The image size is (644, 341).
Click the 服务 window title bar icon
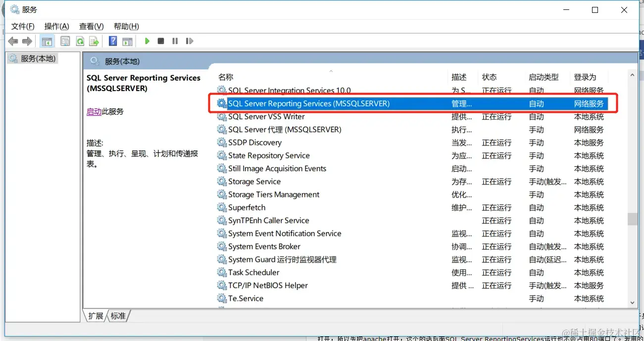pos(15,9)
